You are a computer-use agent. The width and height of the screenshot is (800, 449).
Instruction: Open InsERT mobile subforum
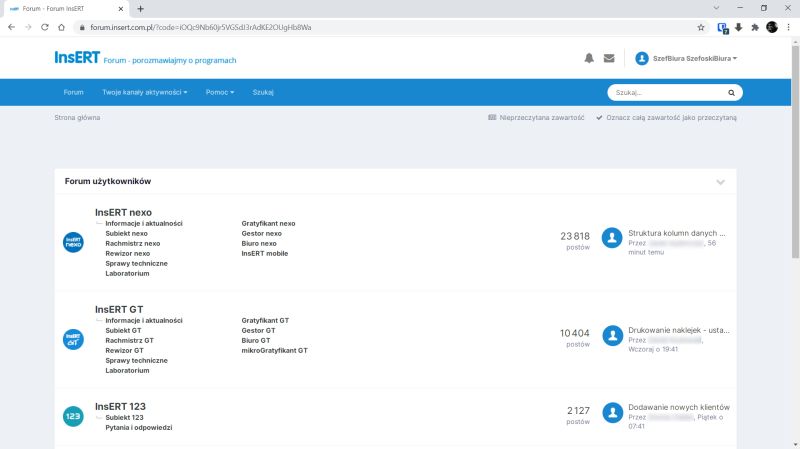click(x=265, y=253)
